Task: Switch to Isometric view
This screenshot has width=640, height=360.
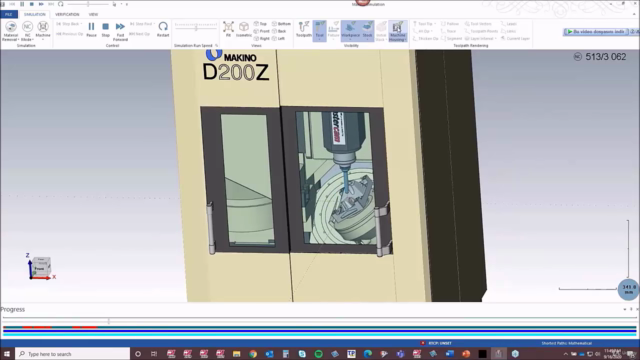Action: point(244,29)
